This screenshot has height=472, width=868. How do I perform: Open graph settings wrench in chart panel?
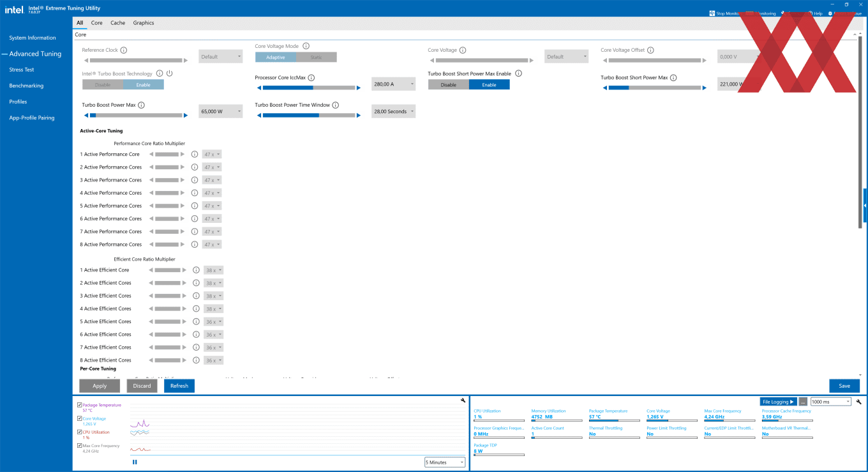(x=463, y=400)
